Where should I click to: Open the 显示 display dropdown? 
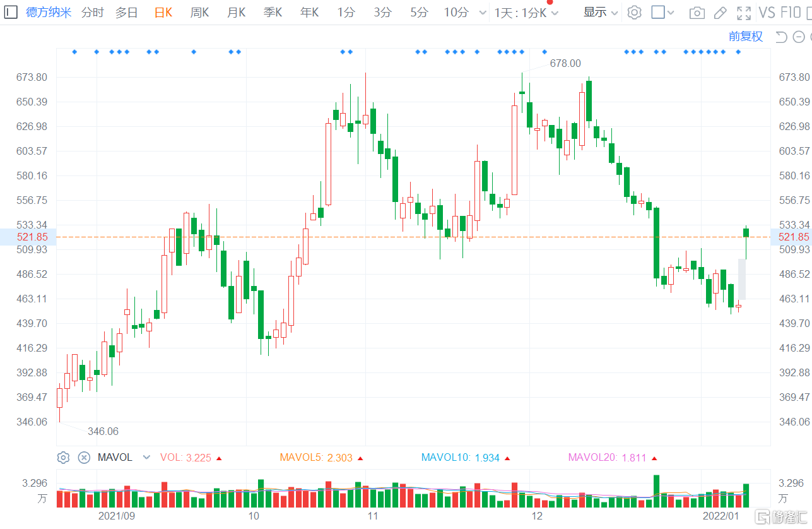[x=600, y=12]
